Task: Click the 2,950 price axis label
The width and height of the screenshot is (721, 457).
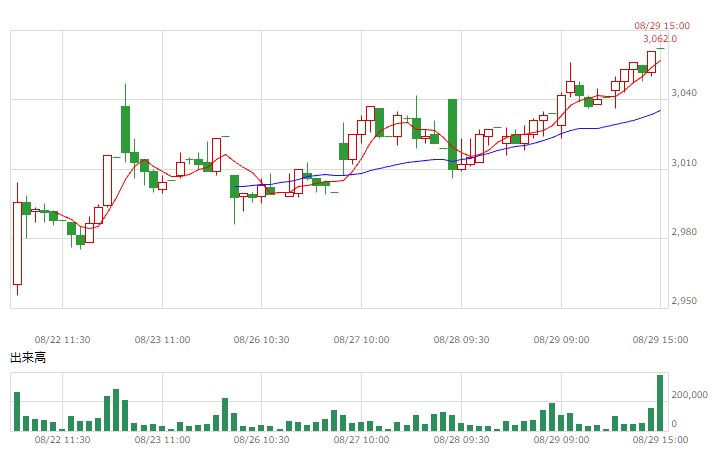Action: pyautogui.click(x=684, y=301)
